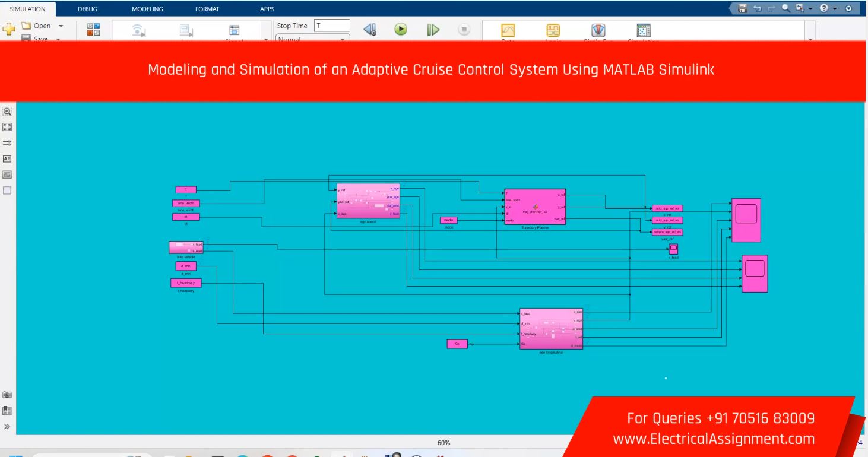Select the dt constant block
Image resolution: width=868 pixels, height=457 pixels.
coord(186,217)
